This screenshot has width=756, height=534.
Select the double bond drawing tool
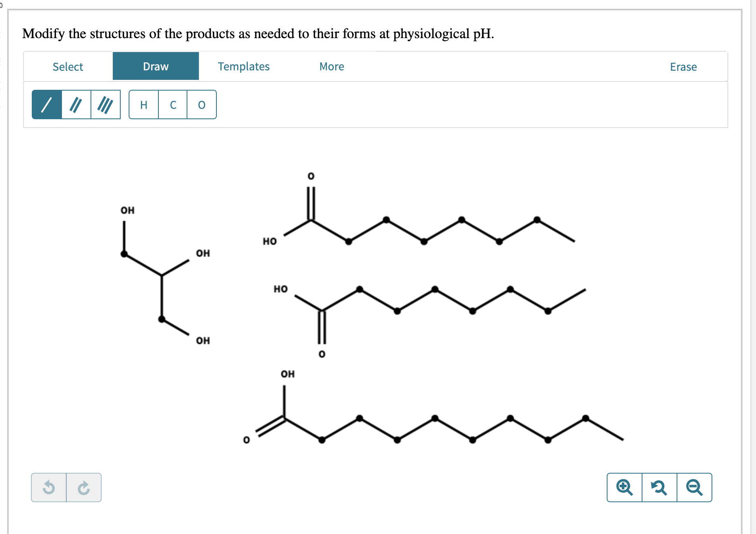pos(76,105)
